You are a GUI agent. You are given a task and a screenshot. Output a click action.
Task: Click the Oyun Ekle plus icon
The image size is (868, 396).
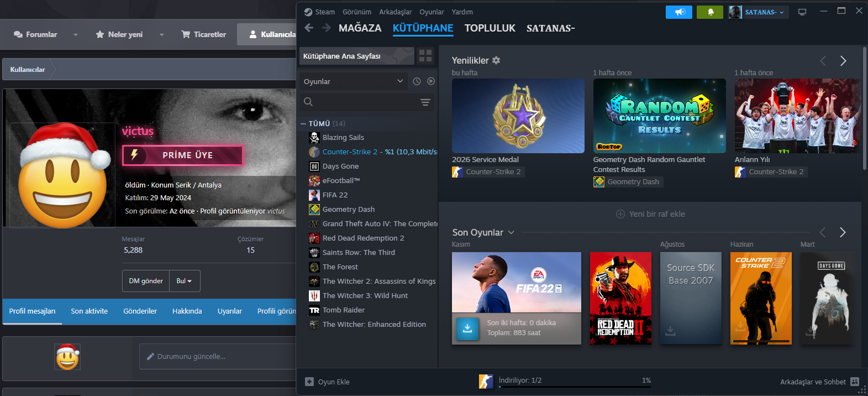pyautogui.click(x=309, y=382)
